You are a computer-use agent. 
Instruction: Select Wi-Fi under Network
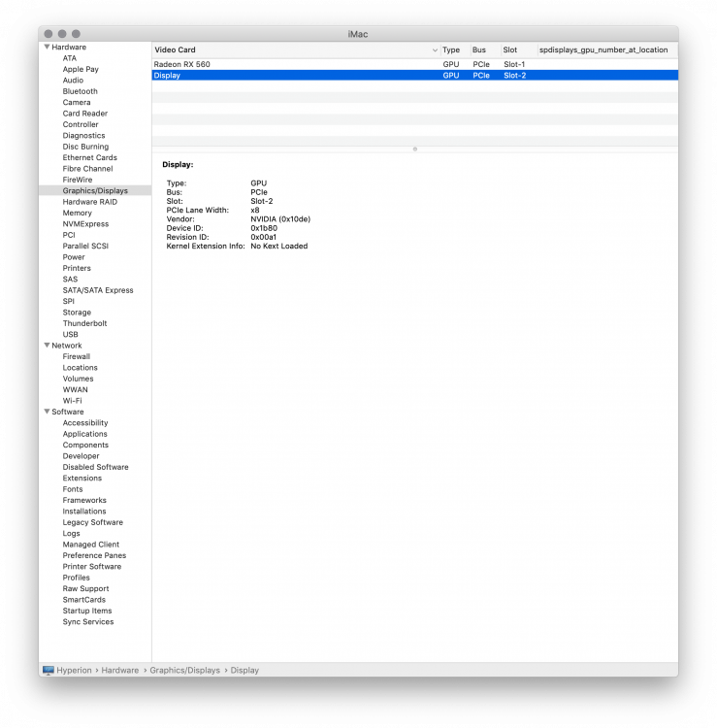pos(72,401)
